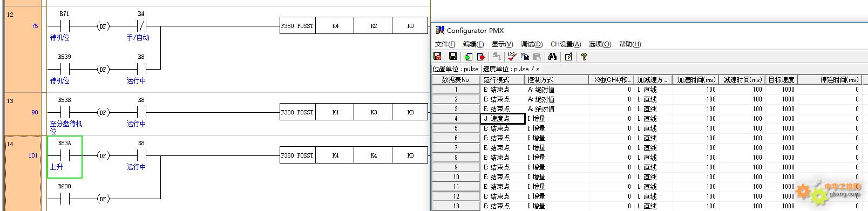The width and height of the screenshot is (868, 211).
Task: Click the second K4 operand in rung 14
Action: pyautogui.click(x=374, y=155)
